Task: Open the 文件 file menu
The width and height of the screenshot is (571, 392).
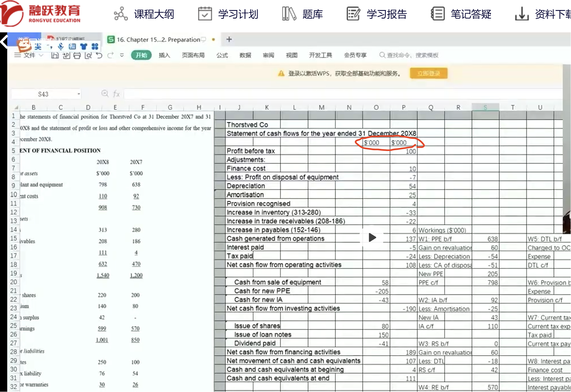Action: [x=29, y=55]
